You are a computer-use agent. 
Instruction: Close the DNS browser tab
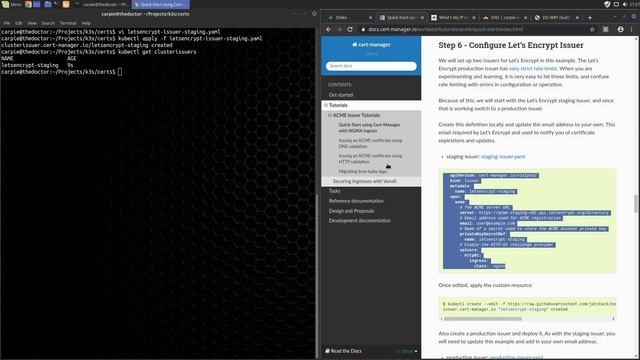point(526,18)
